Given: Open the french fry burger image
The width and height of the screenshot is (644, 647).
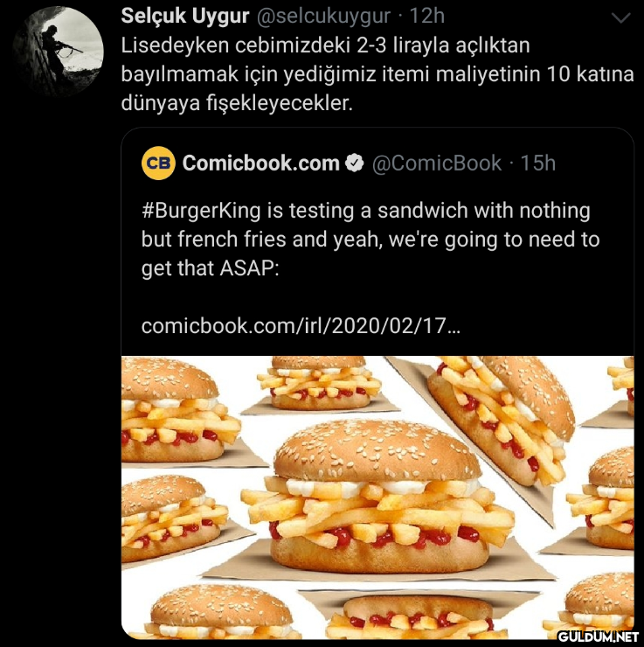Looking at the screenshot, I should click(377, 497).
